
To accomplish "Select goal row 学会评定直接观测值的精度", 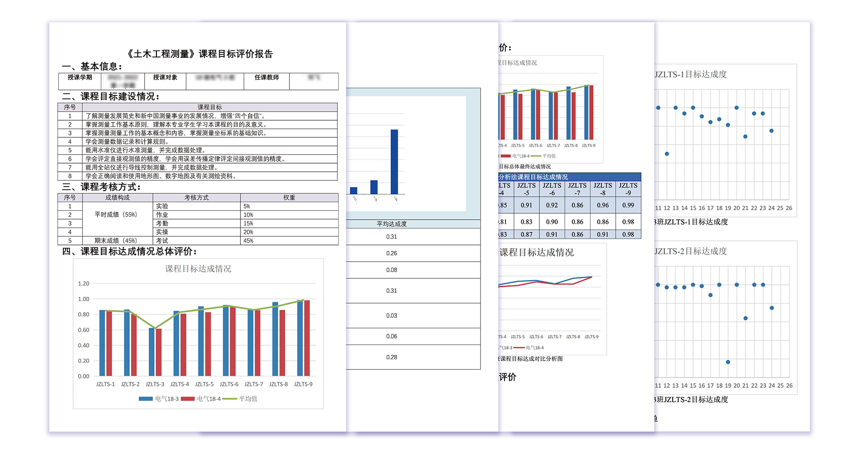I will tap(198, 159).
